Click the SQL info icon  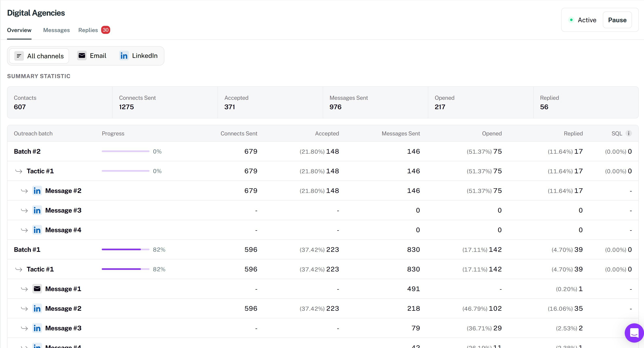[x=629, y=133]
